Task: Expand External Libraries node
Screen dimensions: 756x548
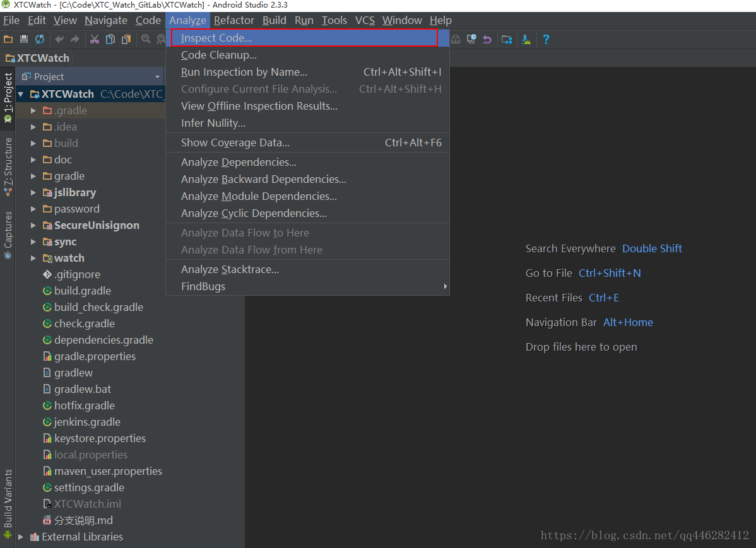Action: click(x=21, y=537)
